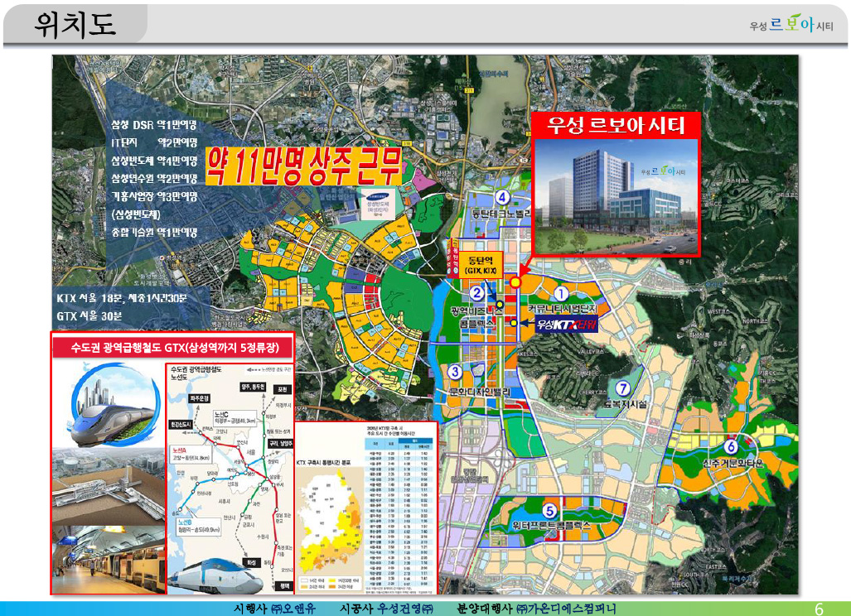This screenshot has height=616, width=851.
Task: Click the KTX 구축시 통행시간 분포 heading
Action: (x=323, y=463)
